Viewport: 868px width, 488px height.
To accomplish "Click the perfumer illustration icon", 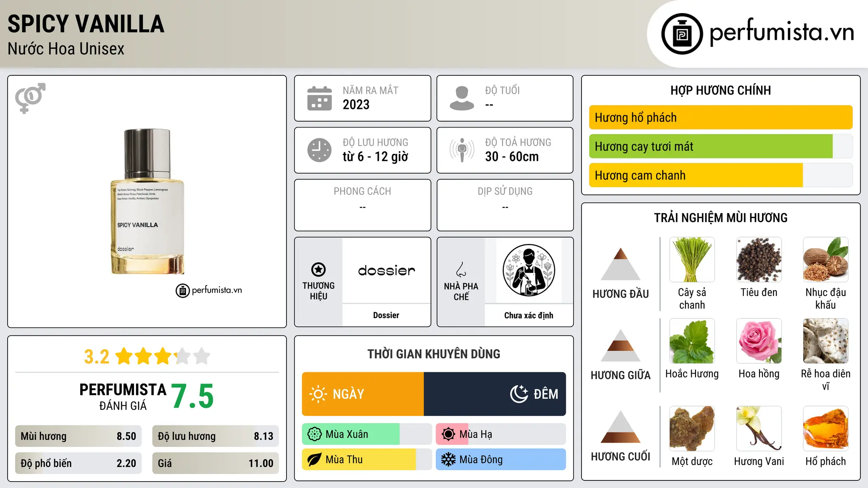I will coord(529,270).
